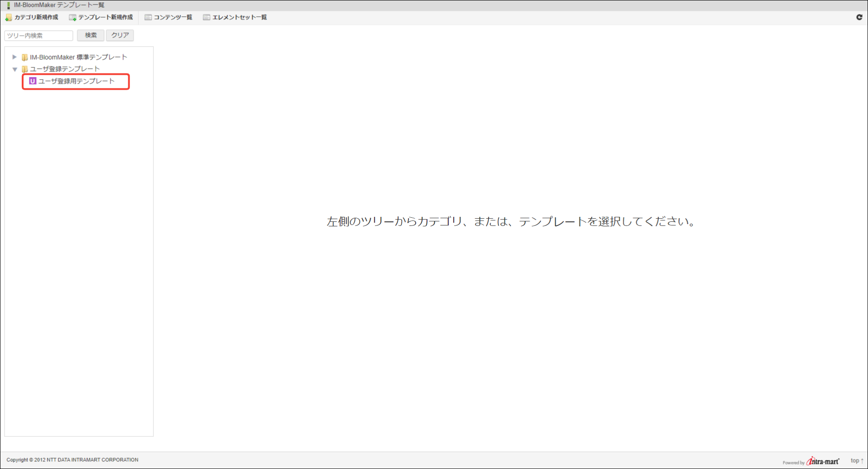Click the 検索 button
The image size is (868, 469).
click(x=91, y=35)
